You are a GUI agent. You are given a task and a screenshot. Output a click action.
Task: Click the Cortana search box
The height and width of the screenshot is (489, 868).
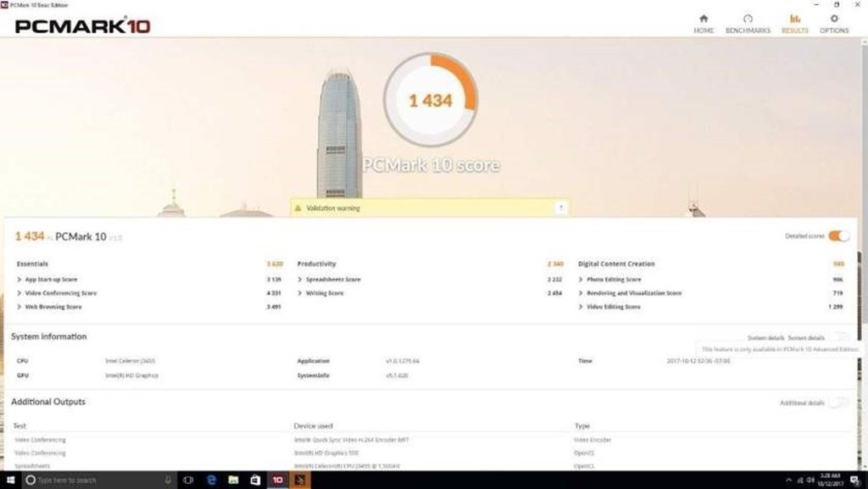(98, 480)
